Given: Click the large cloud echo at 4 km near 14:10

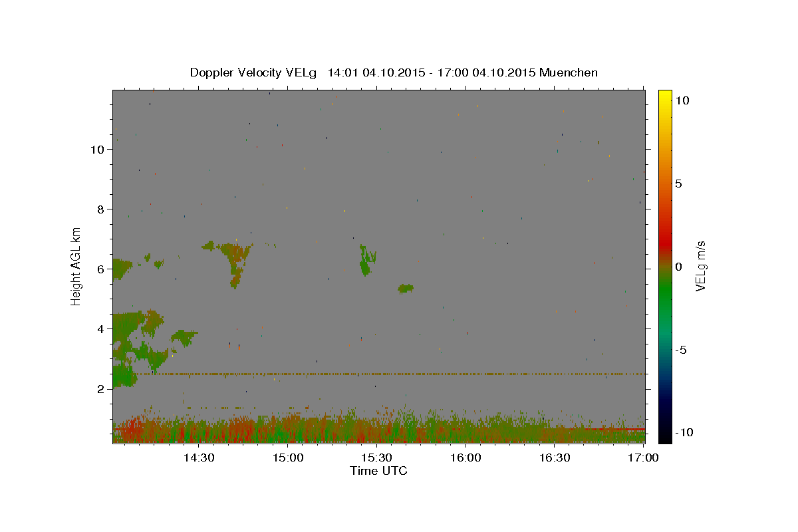Looking at the screenshot, I should click(138, 327).
